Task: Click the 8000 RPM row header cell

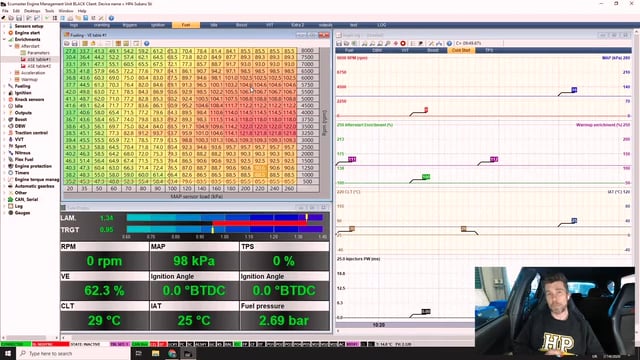Action: pos(307,51)
